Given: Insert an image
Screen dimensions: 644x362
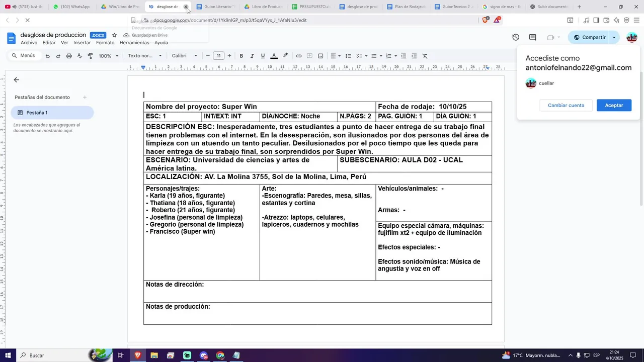Looking at the screenshot, I should 320,56.
